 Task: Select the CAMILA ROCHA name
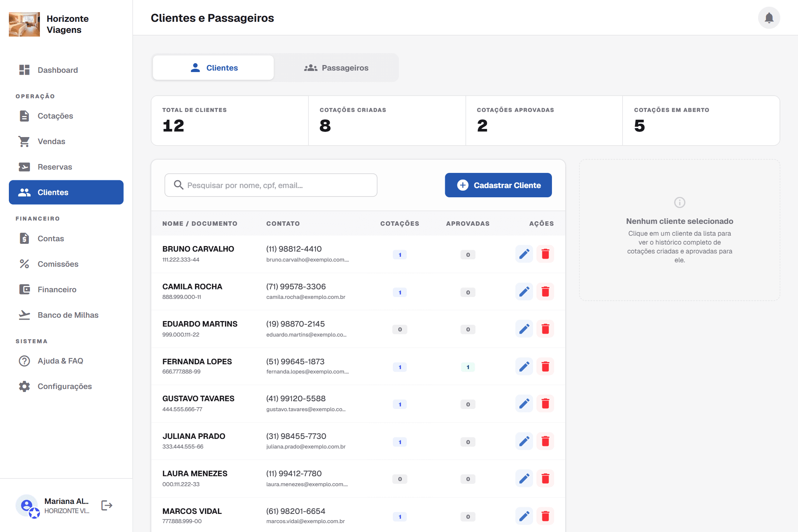pyautogui.click(x=192, y=287)
